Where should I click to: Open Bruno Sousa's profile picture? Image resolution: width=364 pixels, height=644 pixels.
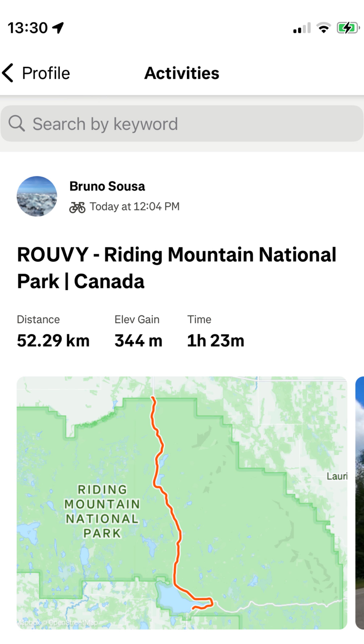pos(37,196)
